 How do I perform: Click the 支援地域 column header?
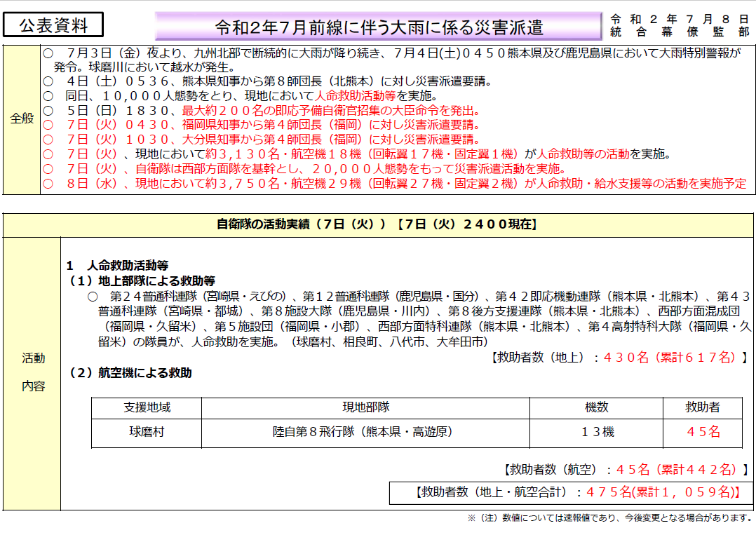pos(147,408)
